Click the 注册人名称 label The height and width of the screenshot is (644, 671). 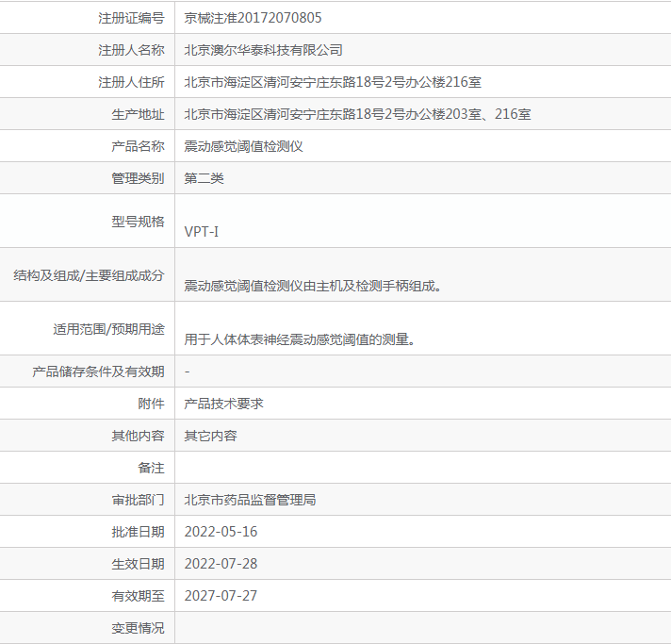[131, 50]
